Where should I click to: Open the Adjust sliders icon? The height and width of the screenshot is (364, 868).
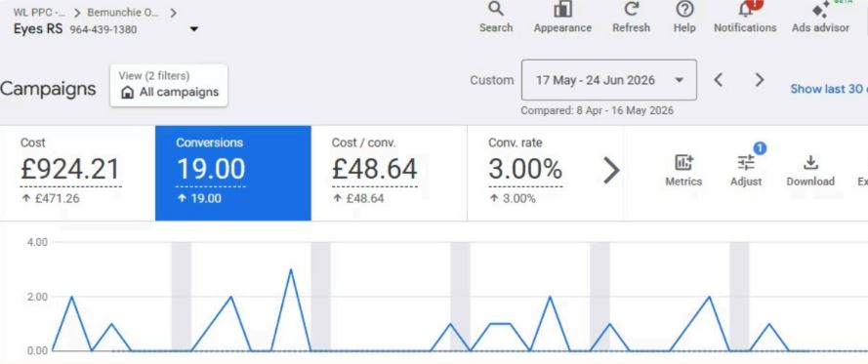pyautogui.click(x=746, y=163)
